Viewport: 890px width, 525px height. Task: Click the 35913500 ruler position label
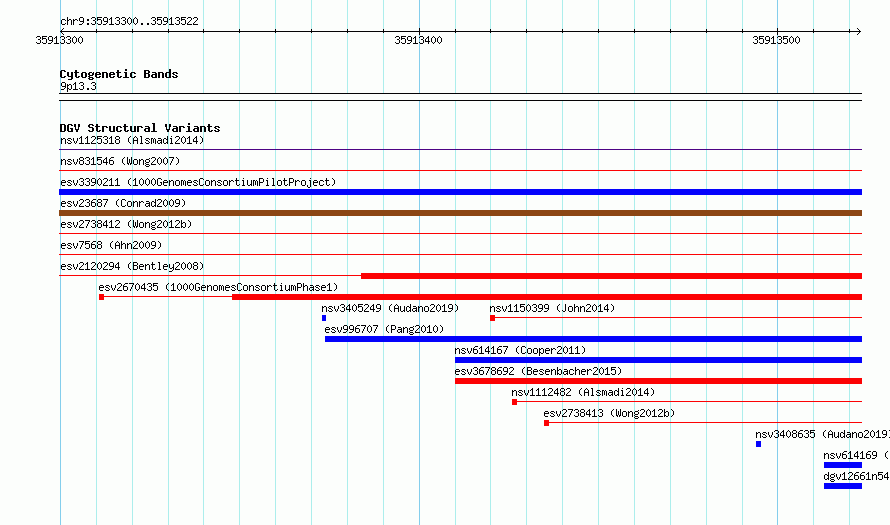(776, 40)
